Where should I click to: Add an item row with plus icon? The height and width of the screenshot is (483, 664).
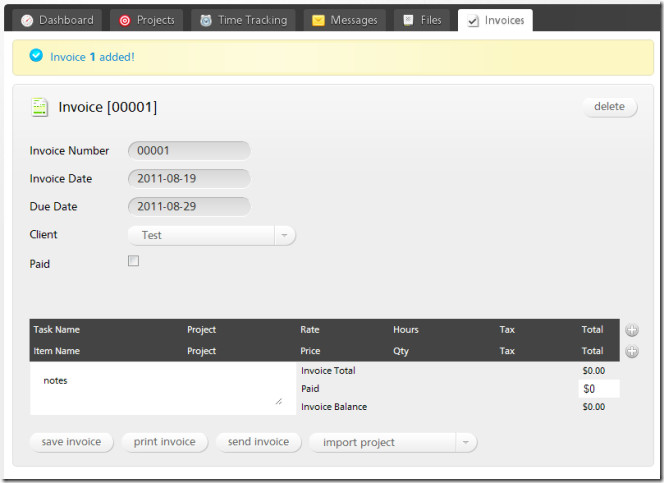point(632,351)
